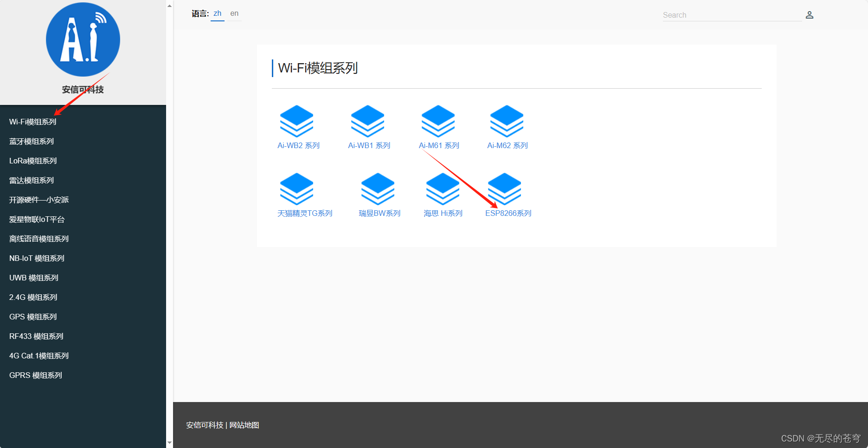Click the sidebar scrollbar up arrow
868x448 pixels.
169,6
